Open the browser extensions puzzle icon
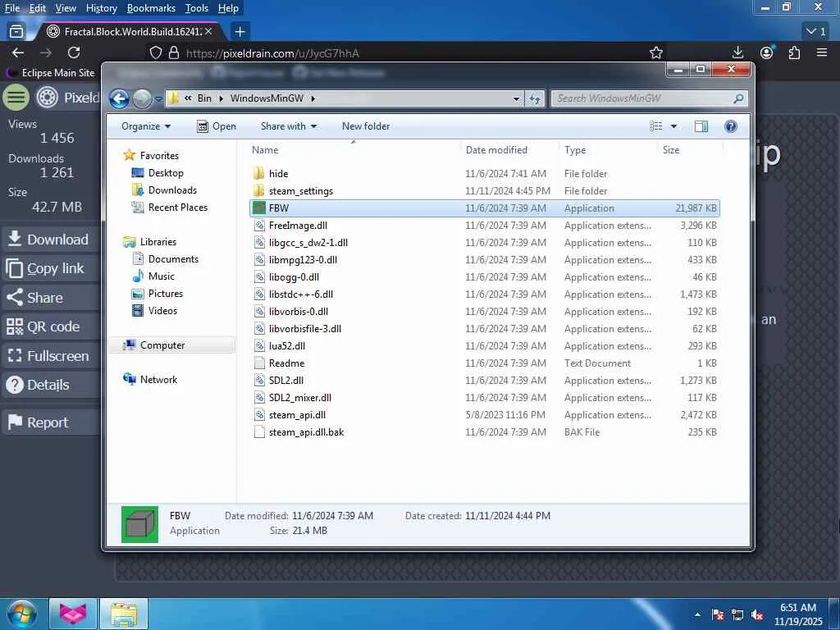Viewport: 840px width, 630px height. (x=794, y=52)
